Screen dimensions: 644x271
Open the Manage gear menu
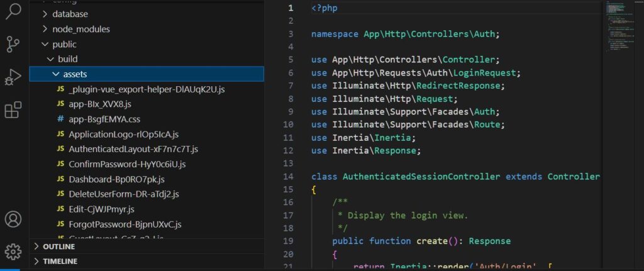coord(13,250)
